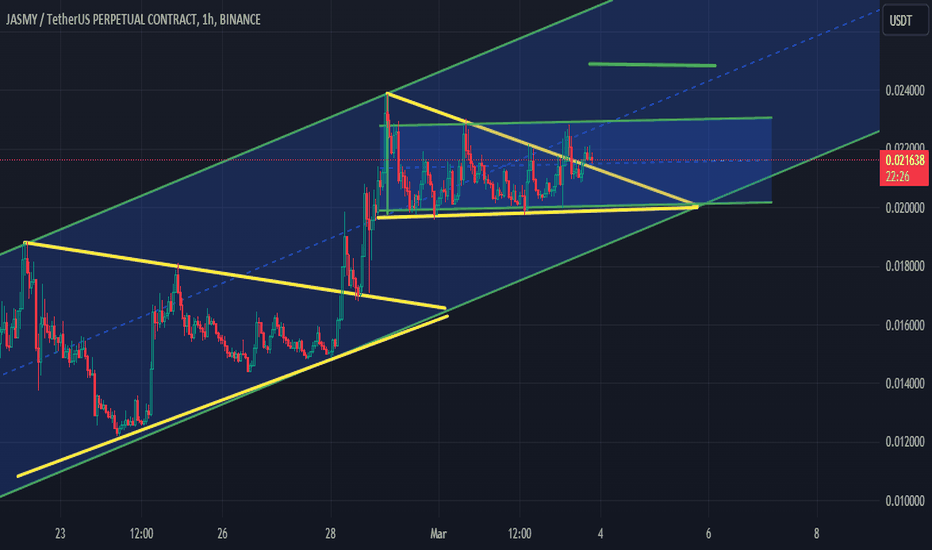Click the 0.012000 price axis label
This screenshot has width=932, height=550.
[x=905, y=442]
